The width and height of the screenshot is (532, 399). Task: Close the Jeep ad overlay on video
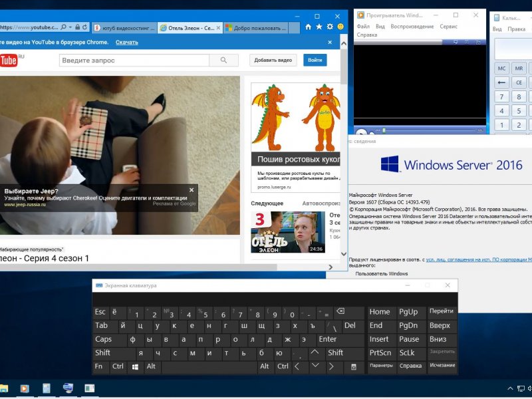click(x=192, y=190)
